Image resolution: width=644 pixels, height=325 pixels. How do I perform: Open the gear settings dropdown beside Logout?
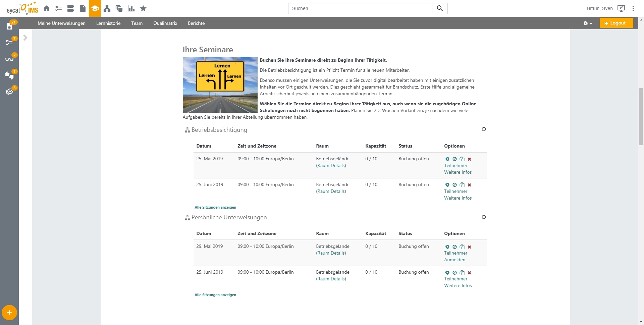click(588, 23)
